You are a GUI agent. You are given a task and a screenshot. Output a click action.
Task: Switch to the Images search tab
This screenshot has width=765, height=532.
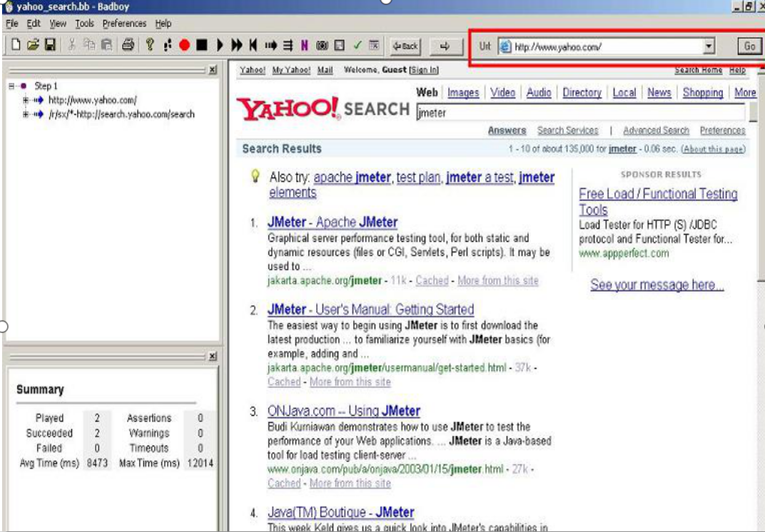[463, 92]
